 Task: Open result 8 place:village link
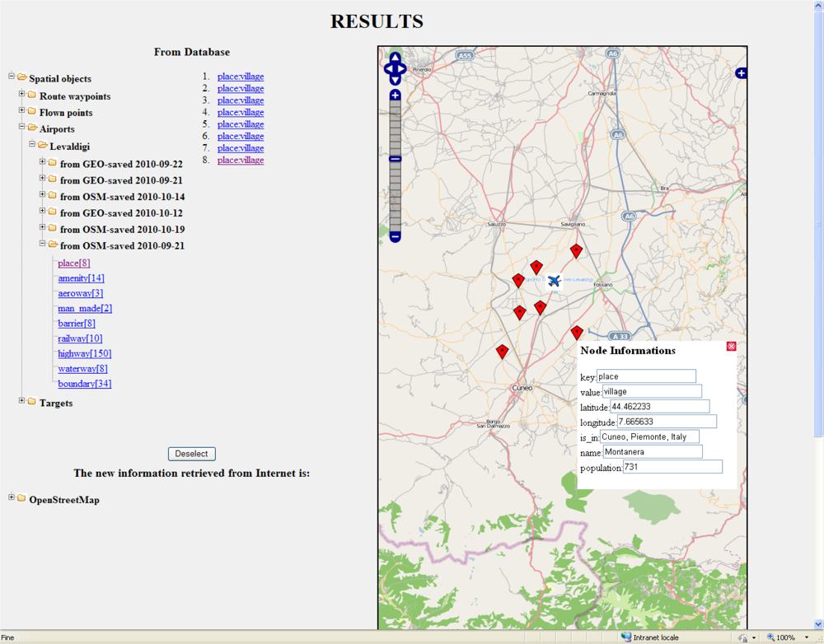pos(241,161)
